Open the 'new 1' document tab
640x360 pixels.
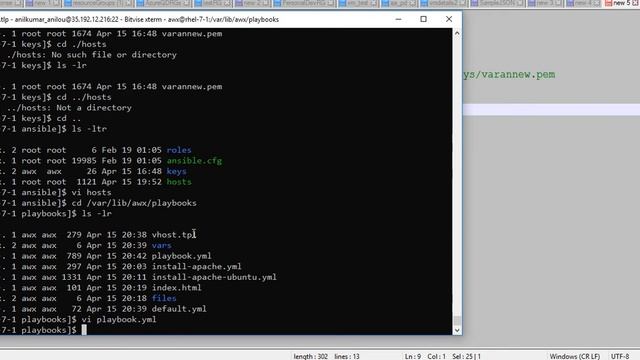point(43,3)
